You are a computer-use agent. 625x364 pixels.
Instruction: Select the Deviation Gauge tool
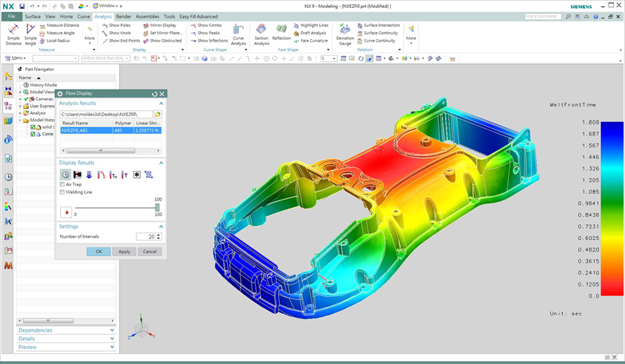coord(345,34)
